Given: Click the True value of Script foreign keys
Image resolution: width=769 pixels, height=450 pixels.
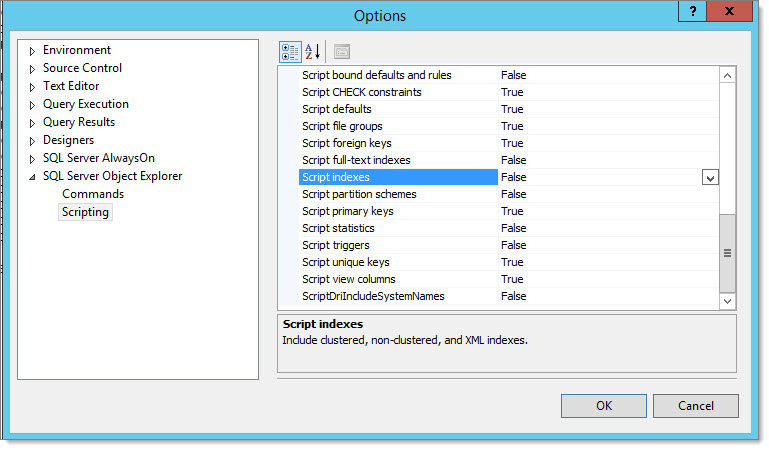Looking at the screenshot, I should pyautogui.click(x=512, y=143).
